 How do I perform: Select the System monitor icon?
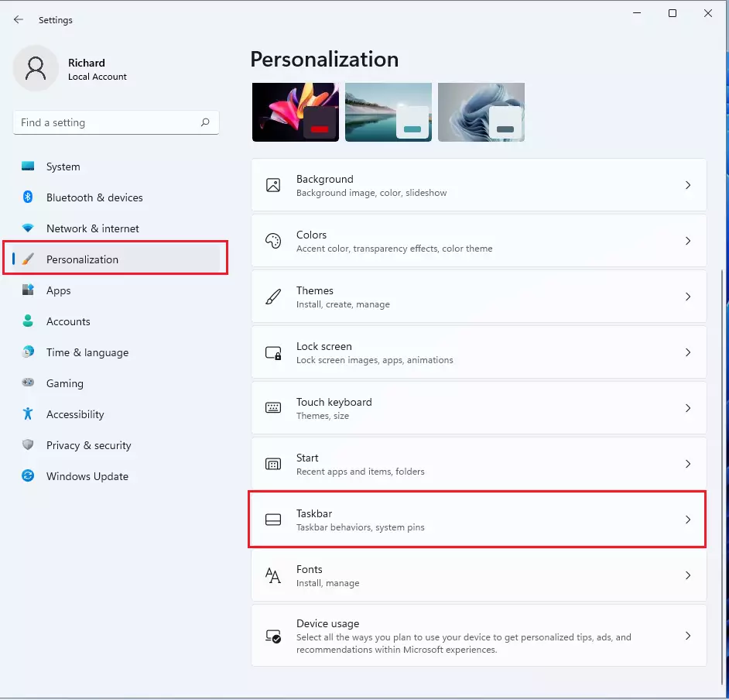[28, 166]
